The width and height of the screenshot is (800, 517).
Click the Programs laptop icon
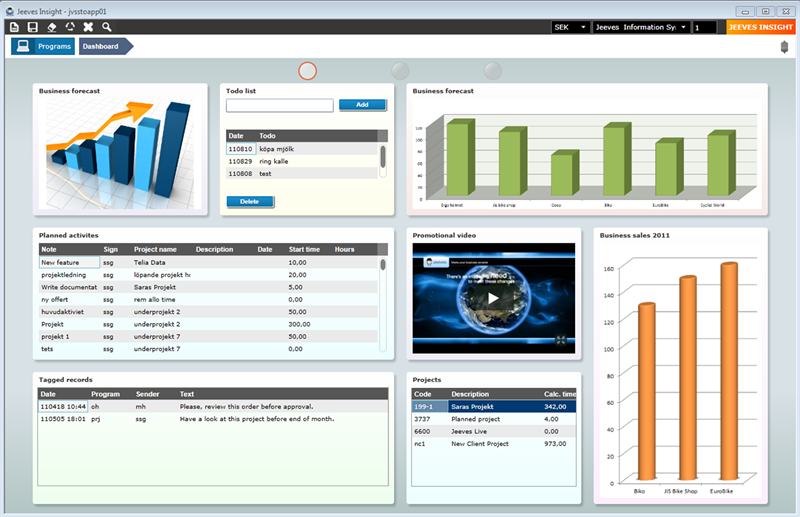(x=22, y=46)
